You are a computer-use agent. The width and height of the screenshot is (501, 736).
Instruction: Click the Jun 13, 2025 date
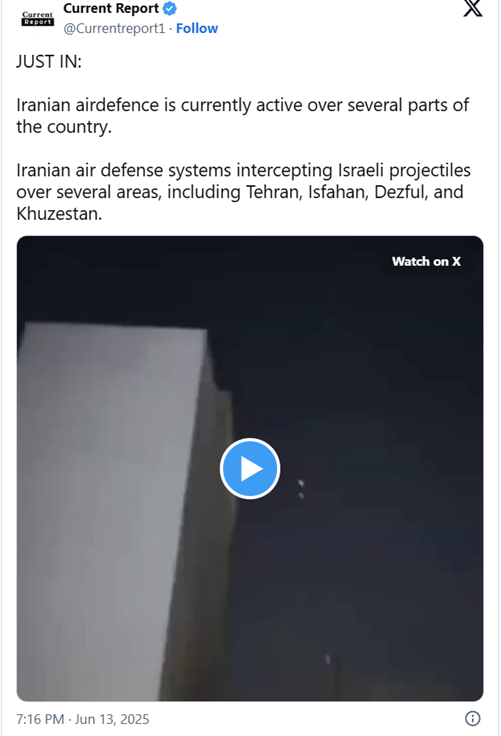112,719
